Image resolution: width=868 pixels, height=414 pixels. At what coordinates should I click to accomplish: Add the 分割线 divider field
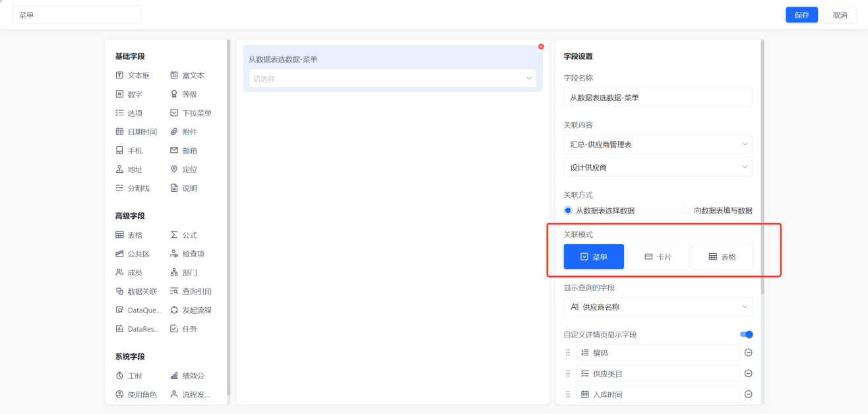[x=133, y=188]
